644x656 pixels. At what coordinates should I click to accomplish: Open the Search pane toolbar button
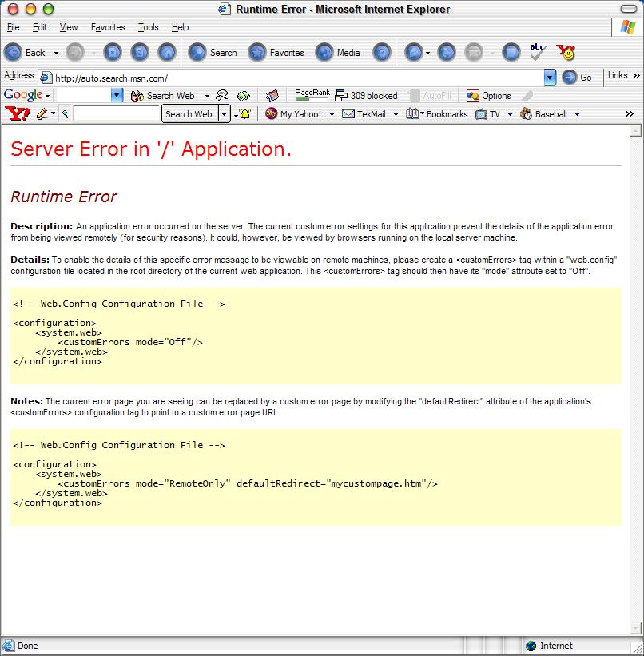point(213,53)
